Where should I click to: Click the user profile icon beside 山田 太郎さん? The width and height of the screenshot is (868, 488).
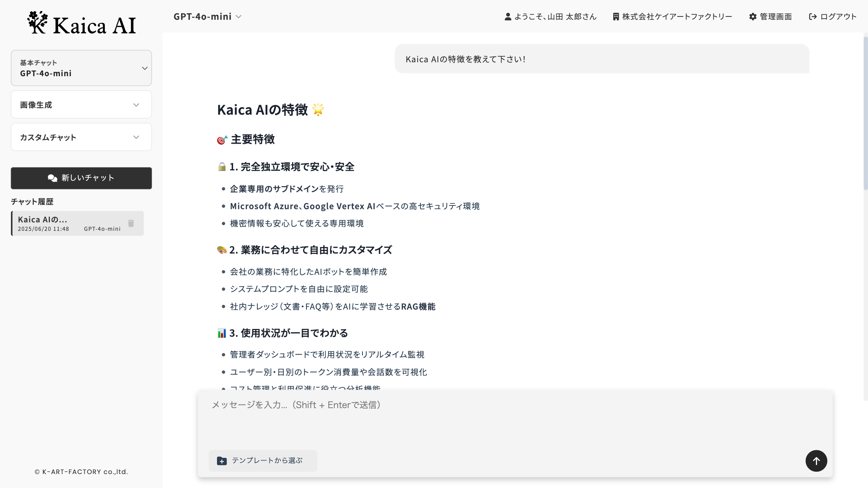(508, 16)
